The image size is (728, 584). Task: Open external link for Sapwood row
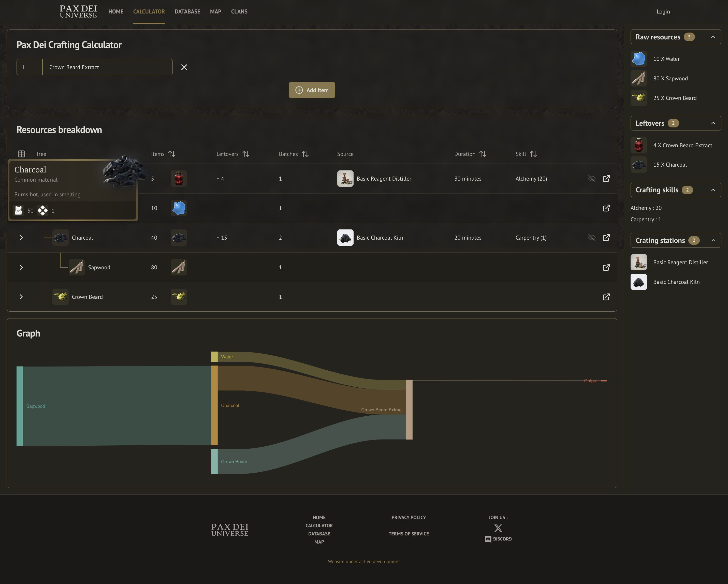click(606, 267)
